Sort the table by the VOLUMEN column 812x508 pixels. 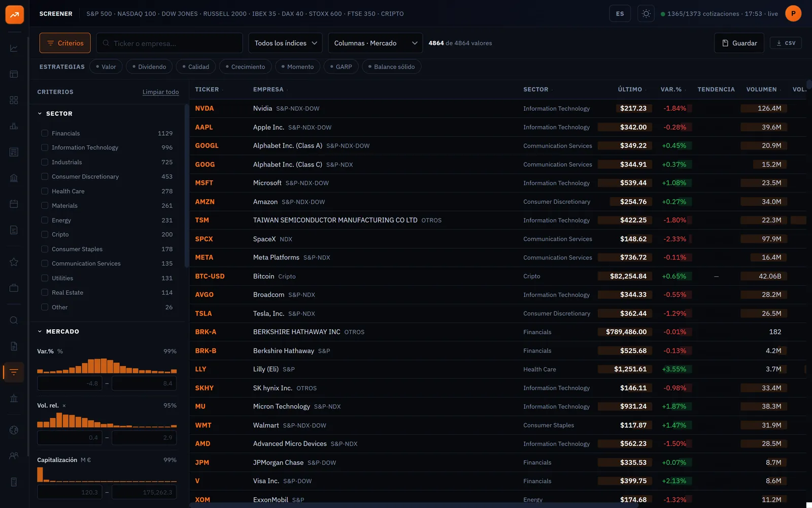[x=761, y=89]
